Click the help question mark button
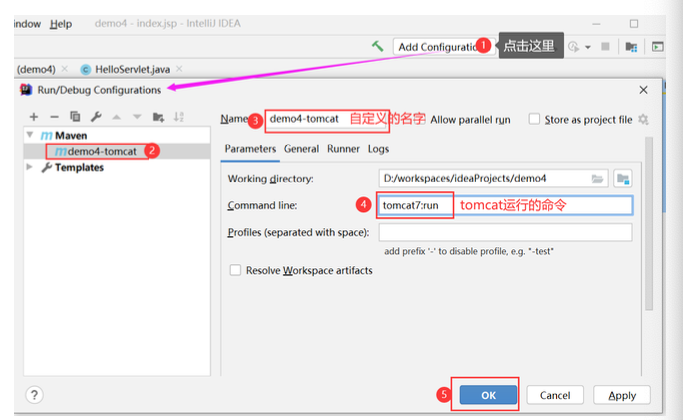Image resolution: width=683 pixels, height=420 pixels. point(34,395)
